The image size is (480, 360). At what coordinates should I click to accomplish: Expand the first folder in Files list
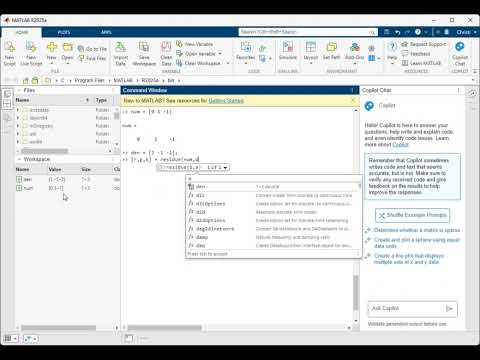[18, 110]
